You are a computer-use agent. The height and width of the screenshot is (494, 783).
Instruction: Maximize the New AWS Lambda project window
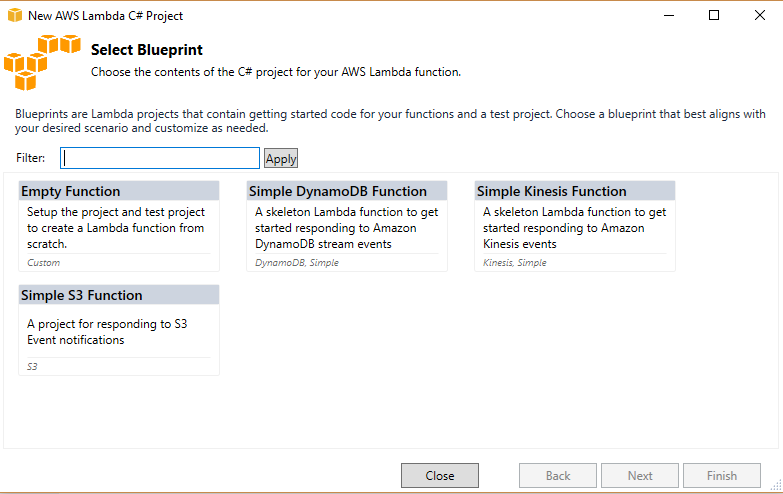(714, 15)
